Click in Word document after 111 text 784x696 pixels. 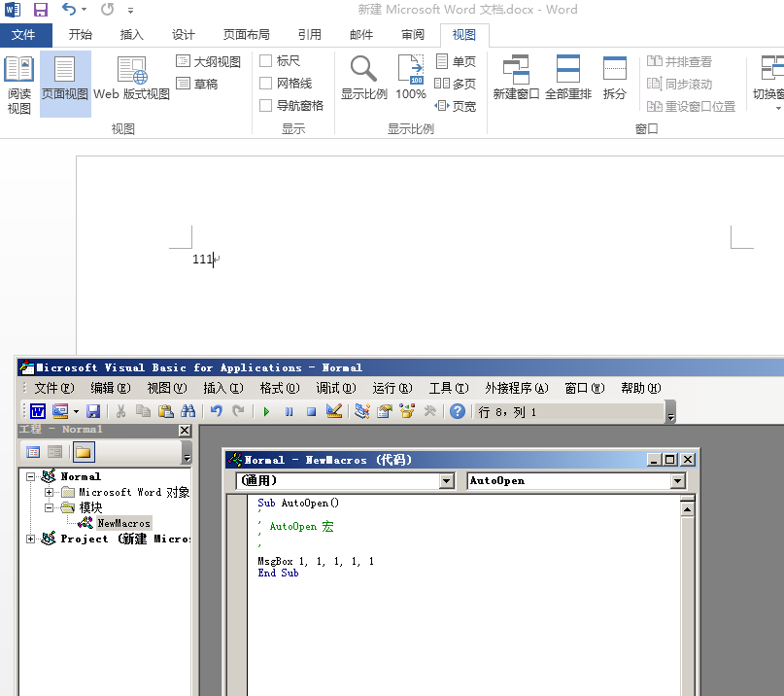pyautogui.click(x=214, y=260)
